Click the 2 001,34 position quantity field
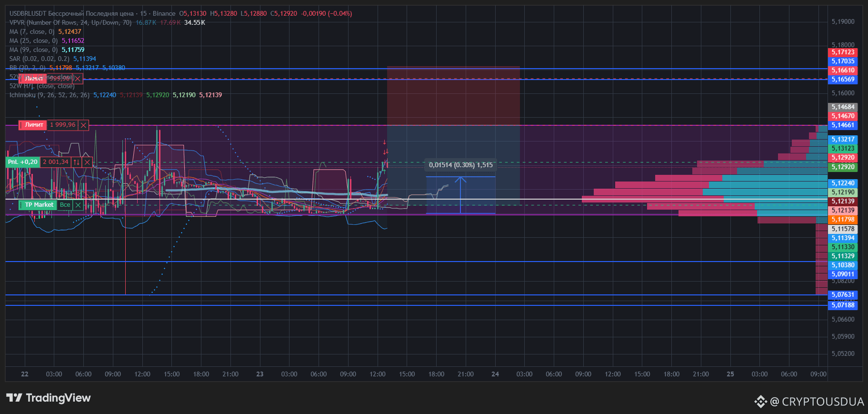 (56, 162)
